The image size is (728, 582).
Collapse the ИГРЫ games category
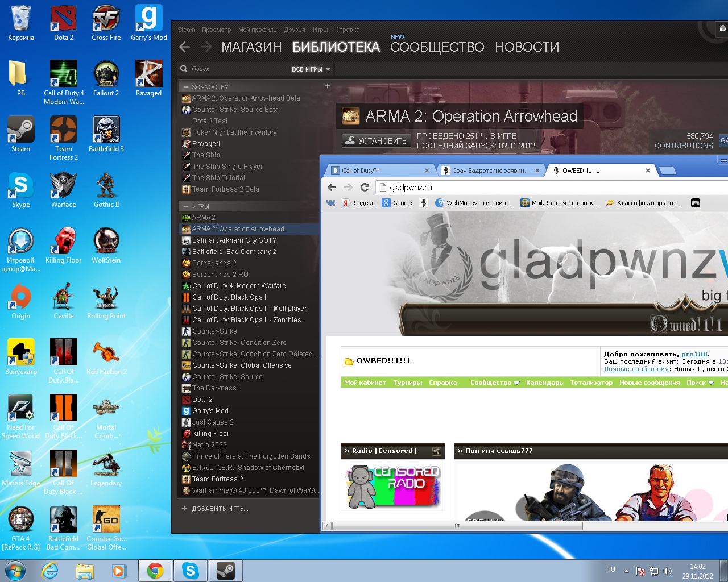(186, 206)
